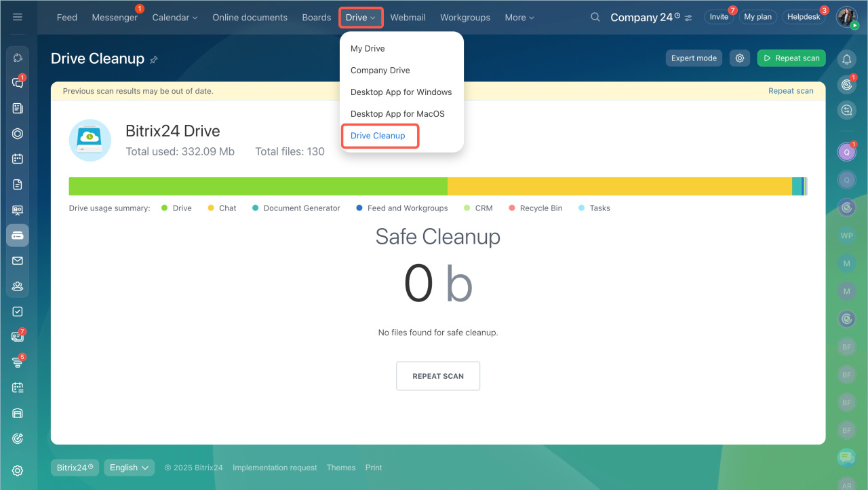The width and height of the screenshot is (868, 490).
Task: Open the mail envelope sidebar icon
Action: click(x=18, y=261)
